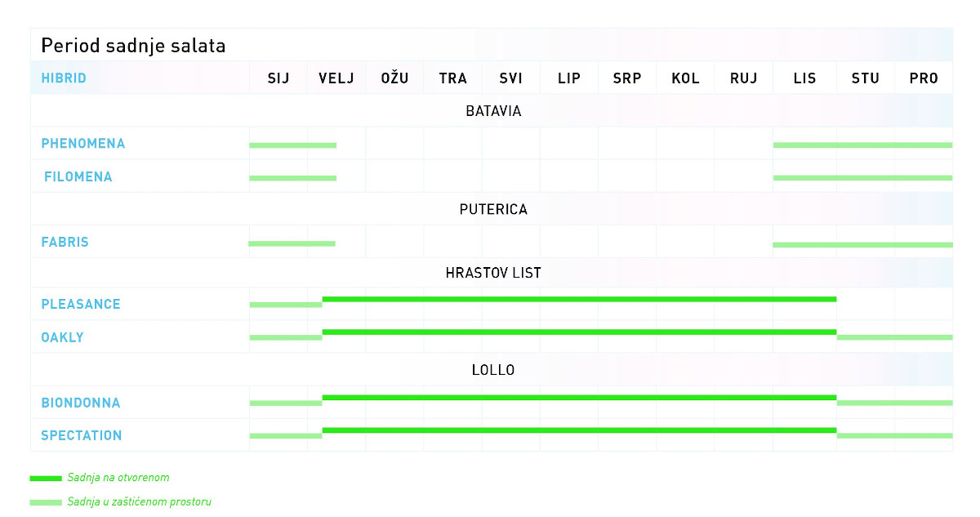Select the LIS month column header

point(804,78)
